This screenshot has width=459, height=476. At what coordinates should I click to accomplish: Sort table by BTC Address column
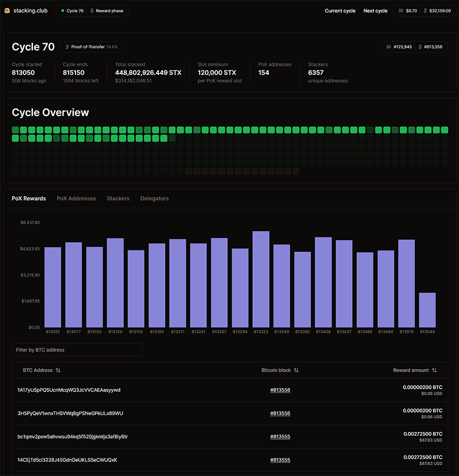tap(58, 370)
